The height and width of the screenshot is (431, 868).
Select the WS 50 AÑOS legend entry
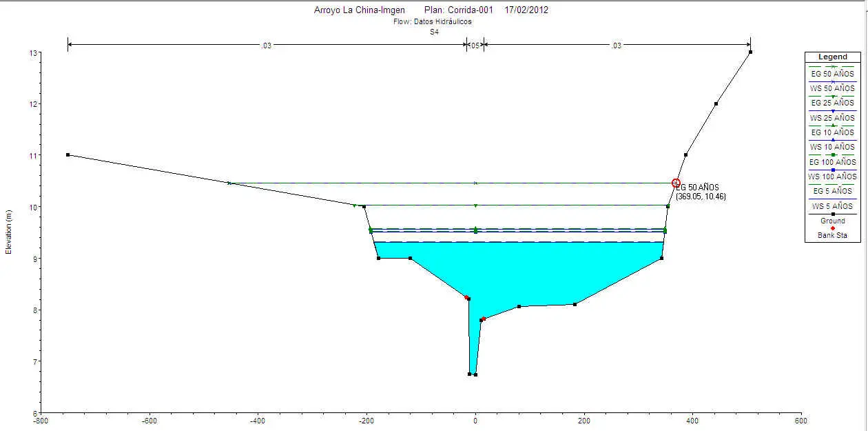click(832, 88)
